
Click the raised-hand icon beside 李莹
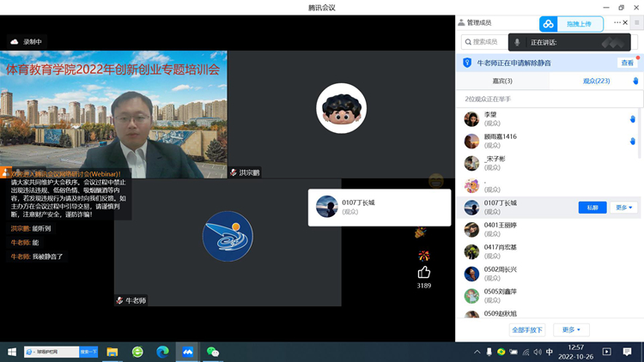tap(632, 119)
